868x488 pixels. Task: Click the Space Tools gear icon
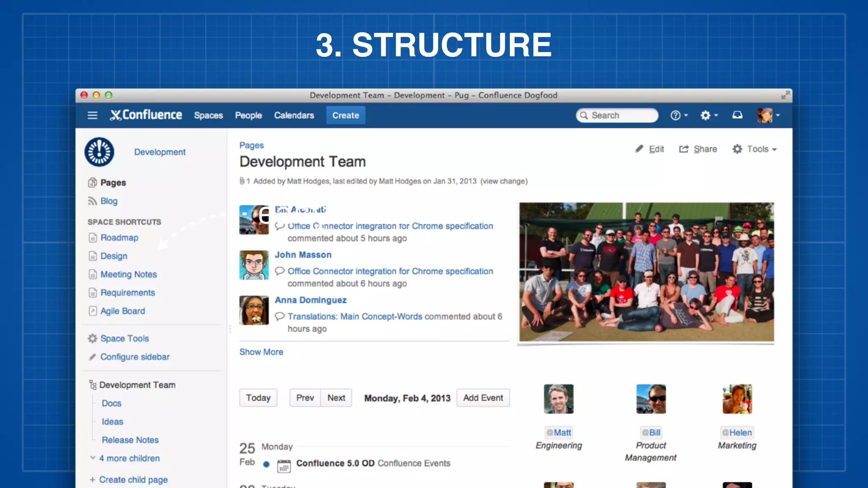point(92,338)
